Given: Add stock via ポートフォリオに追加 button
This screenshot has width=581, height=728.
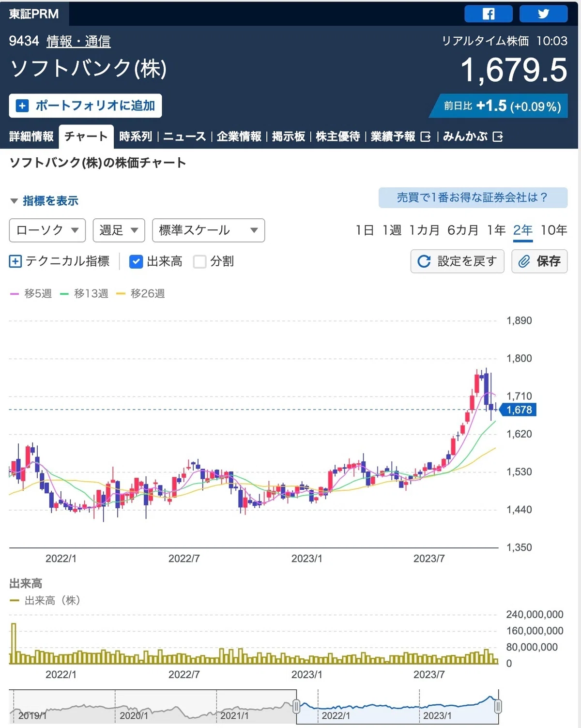Looking at the screenshot, I should (x=85, y=106).
